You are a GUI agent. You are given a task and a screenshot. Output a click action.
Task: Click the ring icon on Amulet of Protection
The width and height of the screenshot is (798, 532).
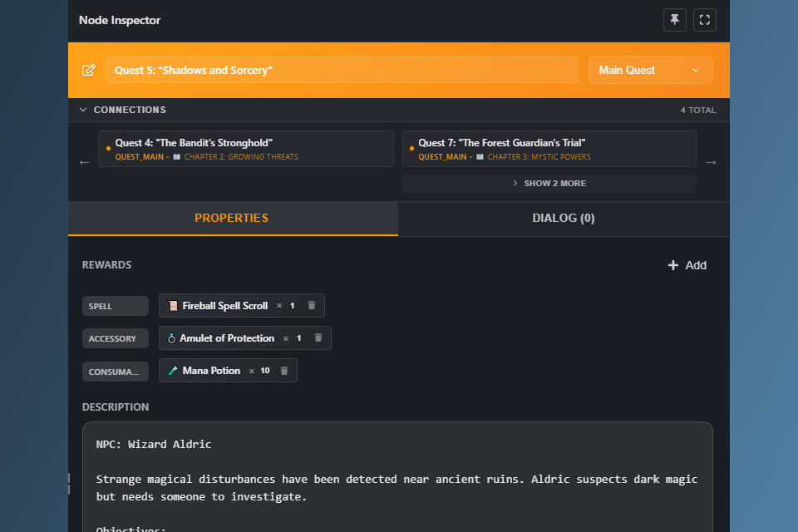tap(170, 337)
